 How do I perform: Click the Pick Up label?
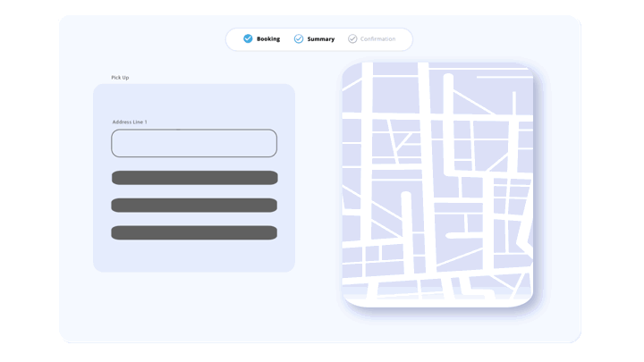tap(120, 77)
